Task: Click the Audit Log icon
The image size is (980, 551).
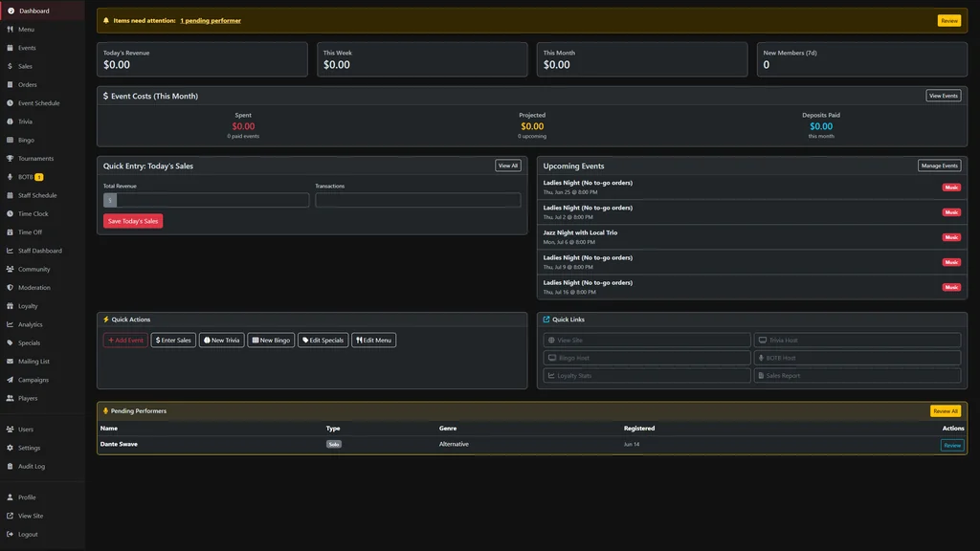Action: pos(10,466)
